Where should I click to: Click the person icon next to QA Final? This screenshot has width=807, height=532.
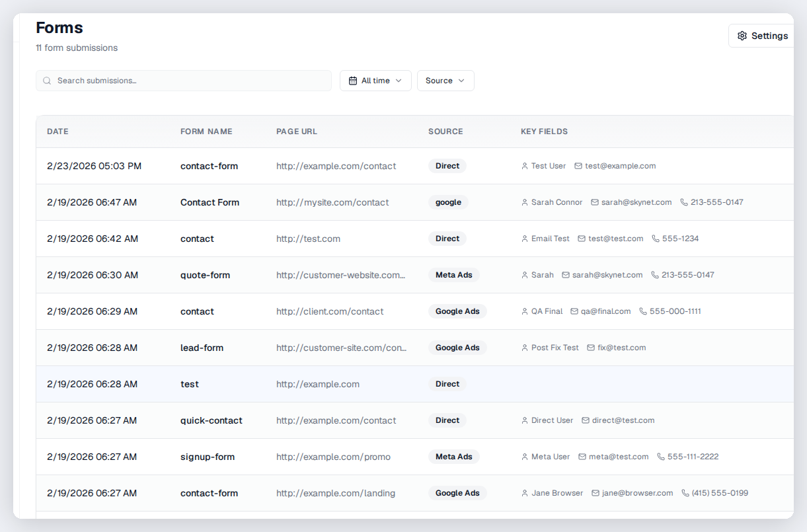click(523, 311)
